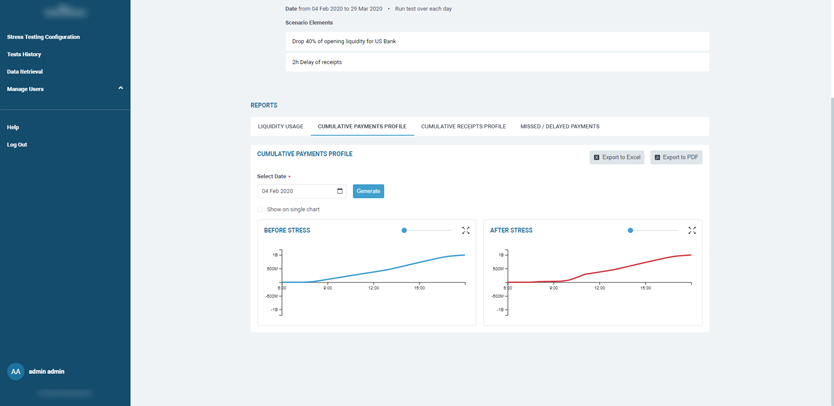Open the calendar picker in date field

tap(340, 191)
